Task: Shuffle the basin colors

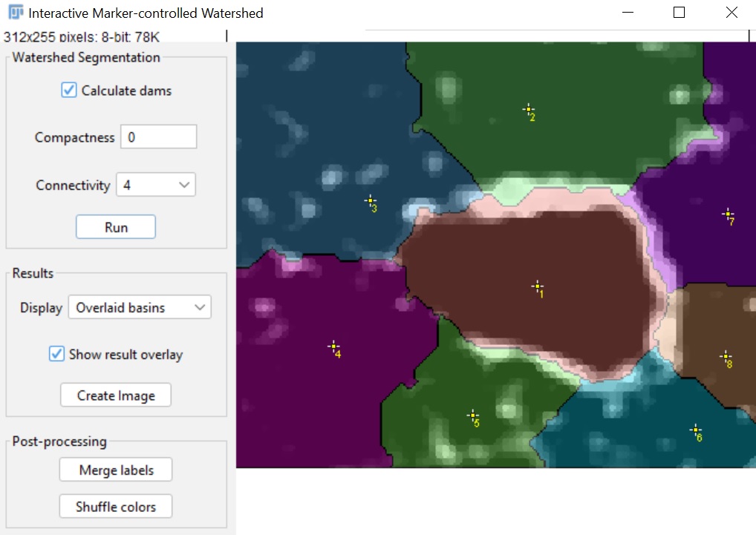Action: [115, 506]
